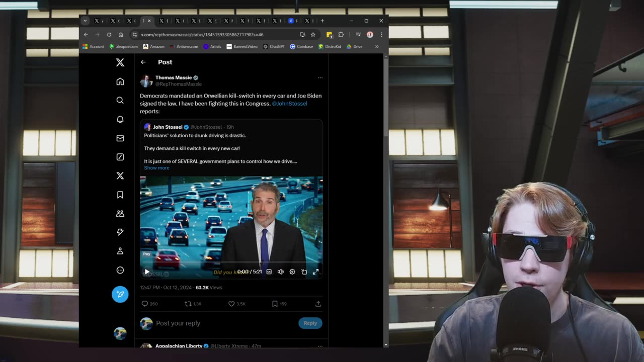Open Chrome extensions puzzle icon
Image resolution: width=644 pixels, height=362 pixels.
tap(341, 35)
